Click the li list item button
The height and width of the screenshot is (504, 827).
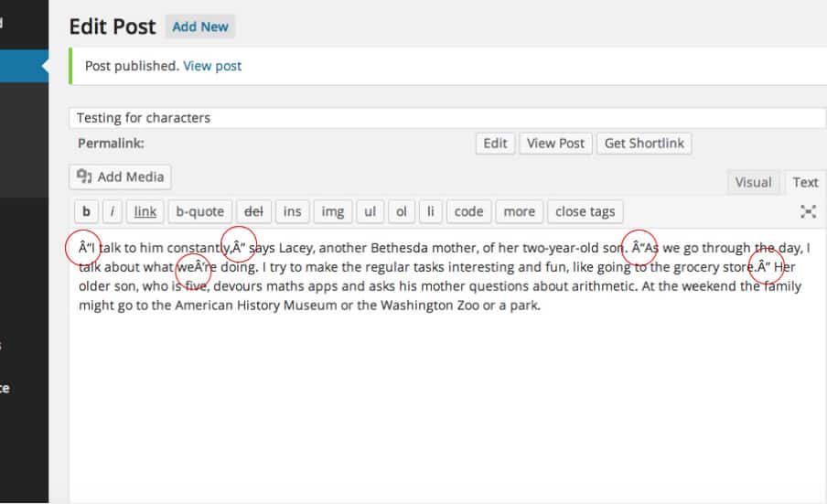point(431,211)
